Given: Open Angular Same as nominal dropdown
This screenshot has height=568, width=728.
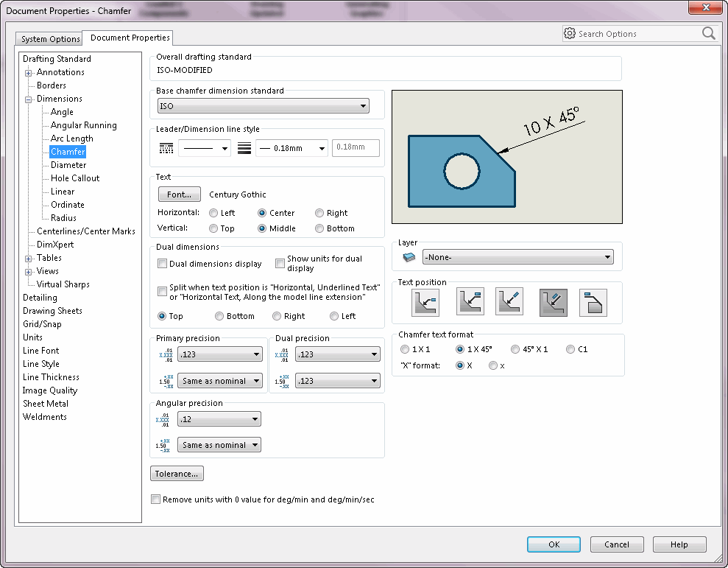Looking at the screenshot, I should [219, 445].
